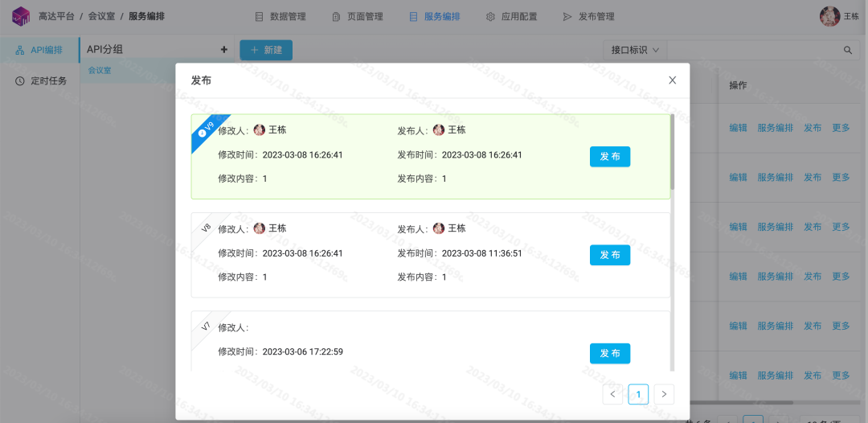This screenshot has width=868, height=423.
Task: Click 服务编排 link in first table row
Action: tap(775, 128)
